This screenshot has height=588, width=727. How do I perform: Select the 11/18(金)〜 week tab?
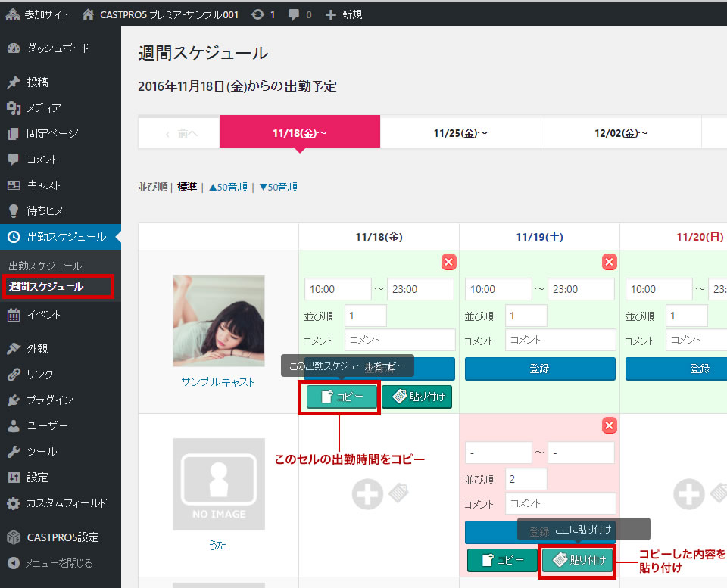(x=300, y=133)
